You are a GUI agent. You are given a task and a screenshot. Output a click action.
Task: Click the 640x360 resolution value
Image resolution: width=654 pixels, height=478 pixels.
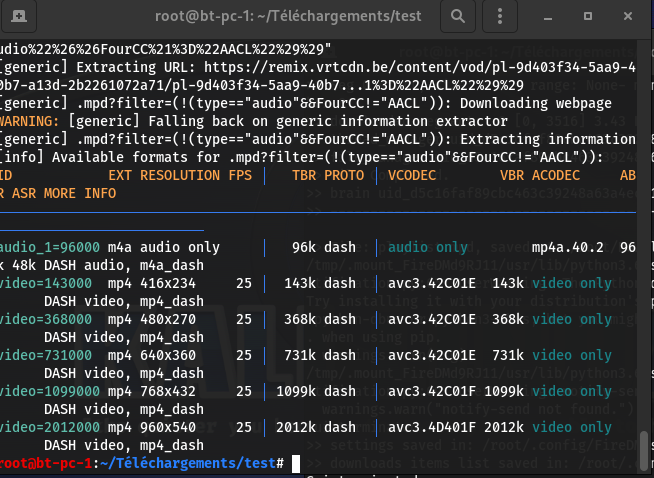click(x=168, y=355)
